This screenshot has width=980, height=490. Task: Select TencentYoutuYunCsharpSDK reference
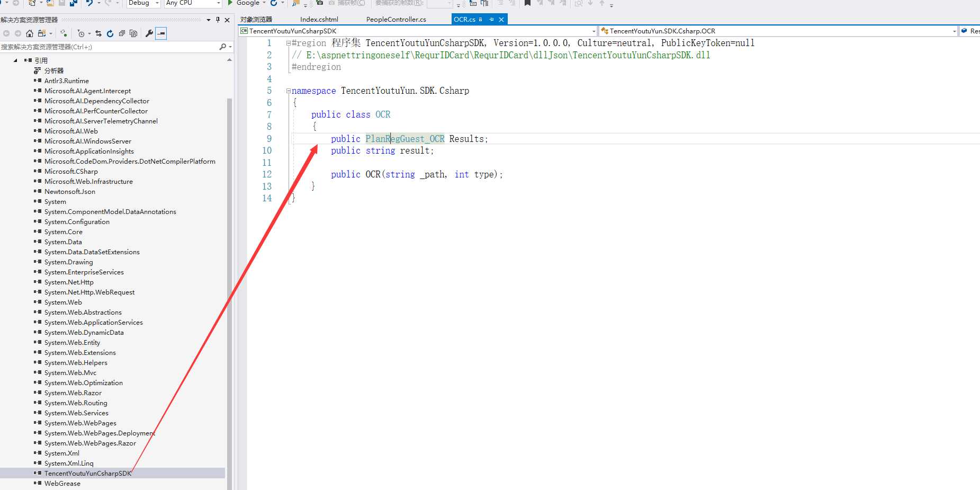point(87,473)
